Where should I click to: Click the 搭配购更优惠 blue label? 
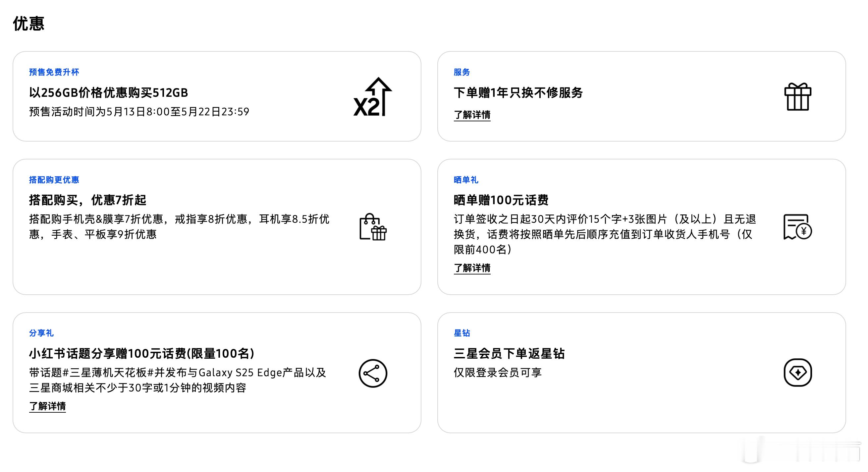[x=54, y=180]
